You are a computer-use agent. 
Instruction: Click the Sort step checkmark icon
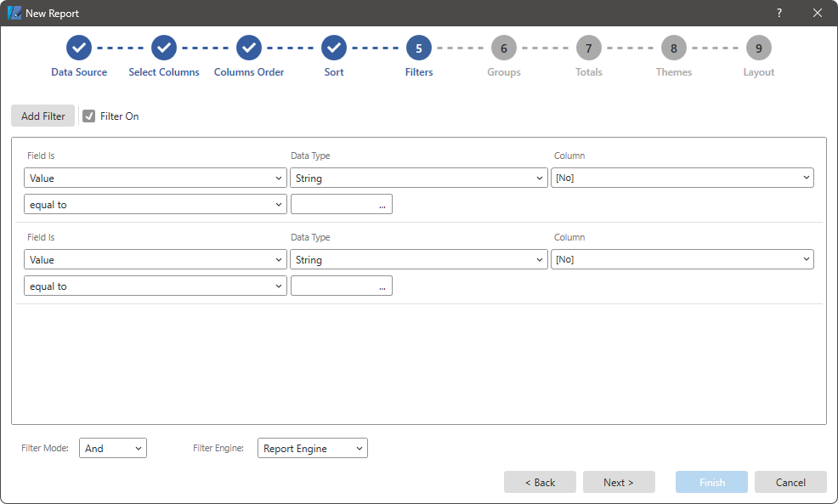[x=334, y=48]
